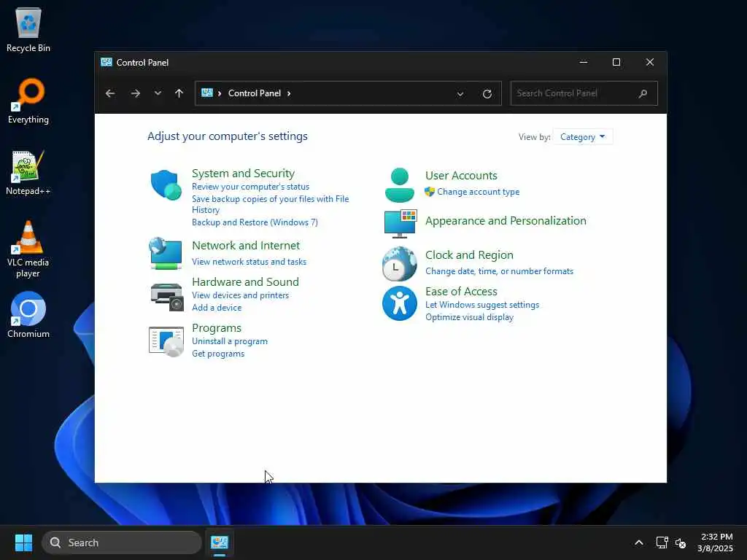Open the Recycle Bin desktop icon
The image size is (747, 560).
click(28, 29)
